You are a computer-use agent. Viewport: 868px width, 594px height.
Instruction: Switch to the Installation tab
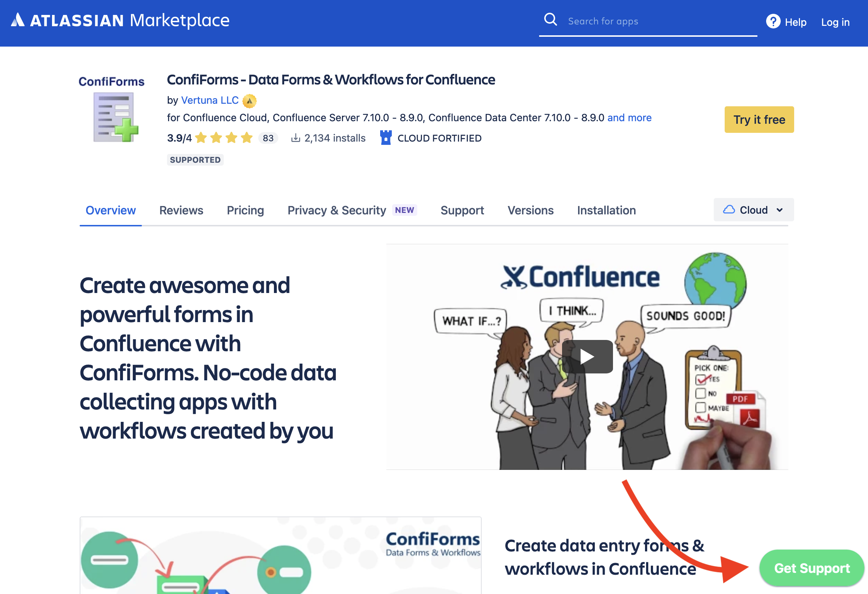click(606, 210)
